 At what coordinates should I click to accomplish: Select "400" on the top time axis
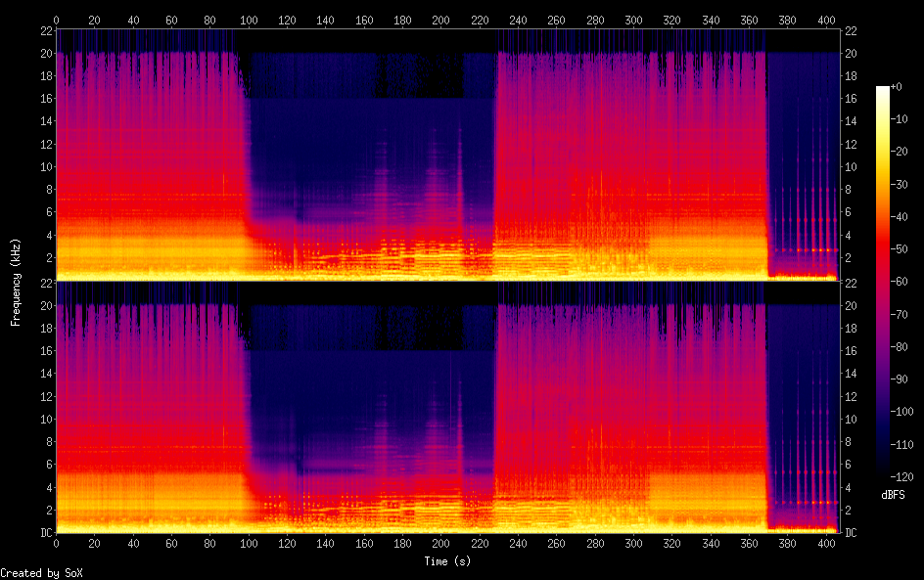click(826, 20)
